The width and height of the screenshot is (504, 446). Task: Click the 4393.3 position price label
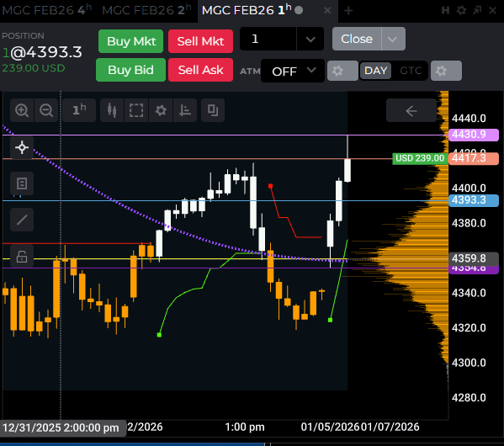click(474, 200)
